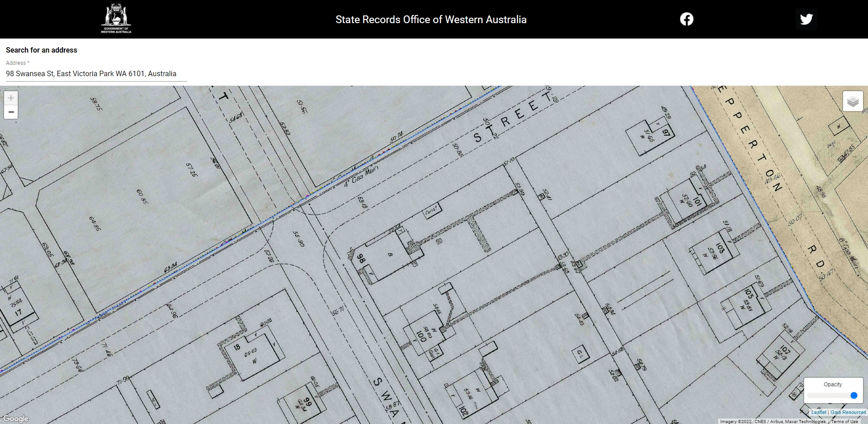Click lot 98 building on the map
The width and height of the screenshot is (868, 424).
tap(387, 255)
